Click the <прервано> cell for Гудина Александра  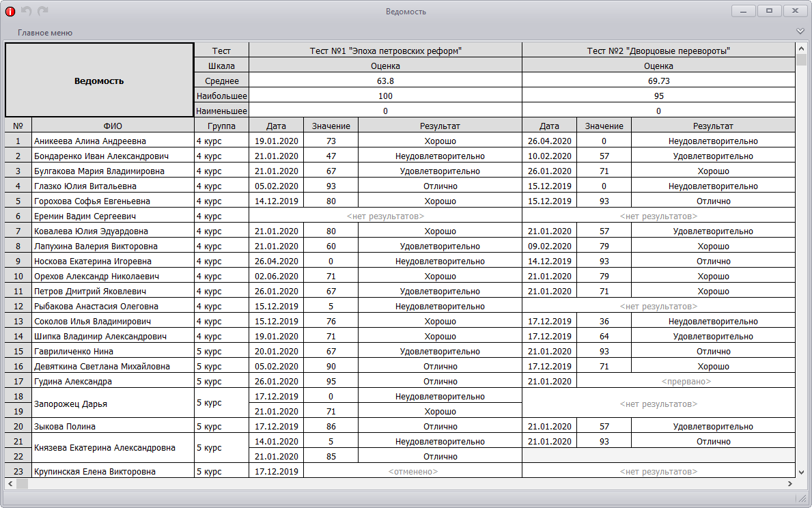click(x=686, y=380)
